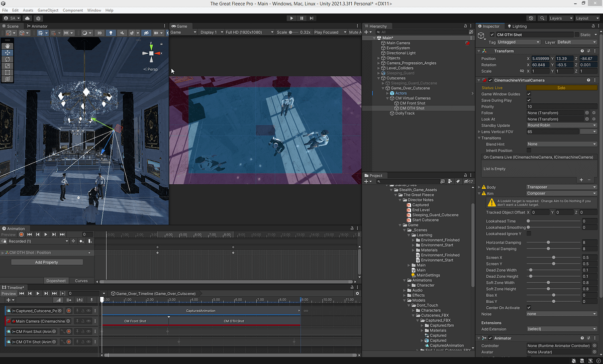Open the Standby Update dropdown set to Round Robin
The height and width of the screenshot is (364, 603).
(x=562, y=125)
